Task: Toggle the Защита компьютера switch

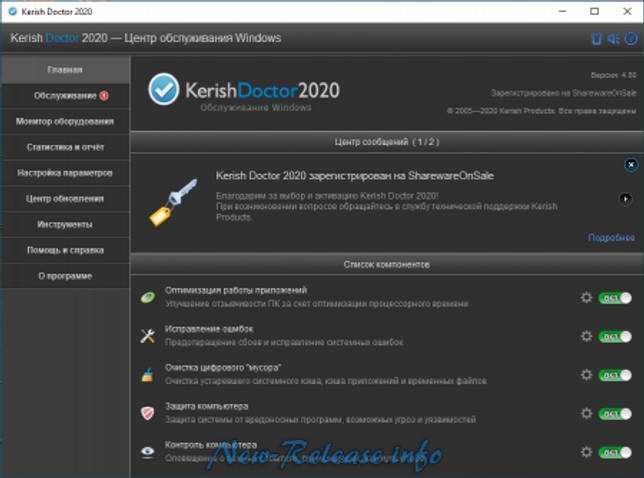Action: [615, 414]
